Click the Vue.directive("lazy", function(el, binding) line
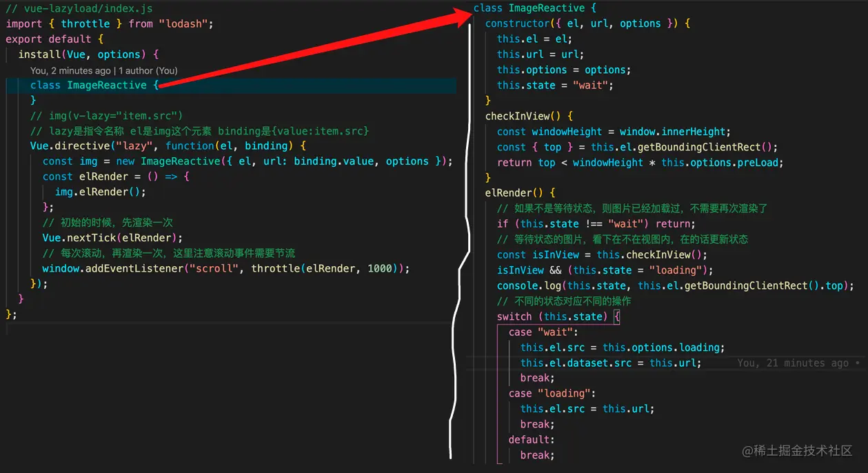Image resolution: width=868 pixels, height=473 pixels. pos(168,146)
